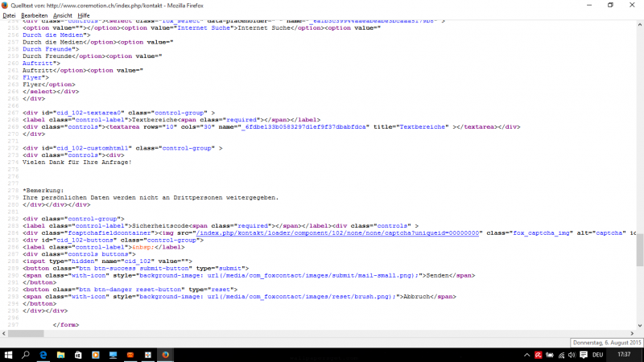
Task: Launch Microsoft Edge from taskbar
Action: [43, 355]
